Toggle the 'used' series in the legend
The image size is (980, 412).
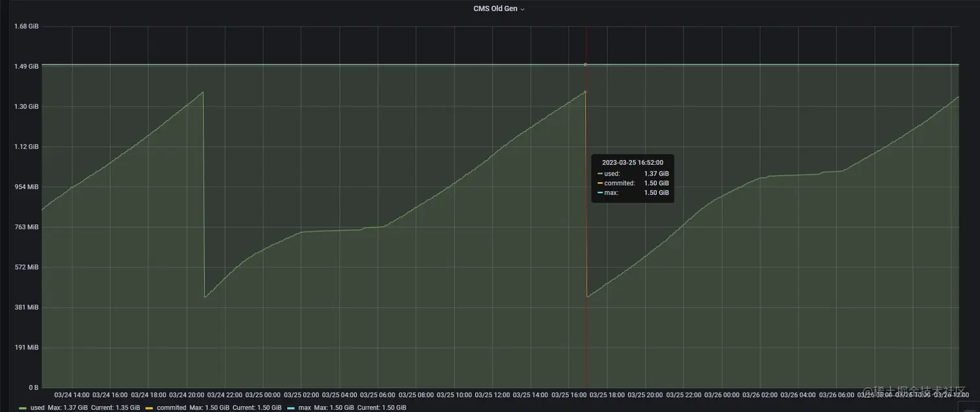click(37, 407)
